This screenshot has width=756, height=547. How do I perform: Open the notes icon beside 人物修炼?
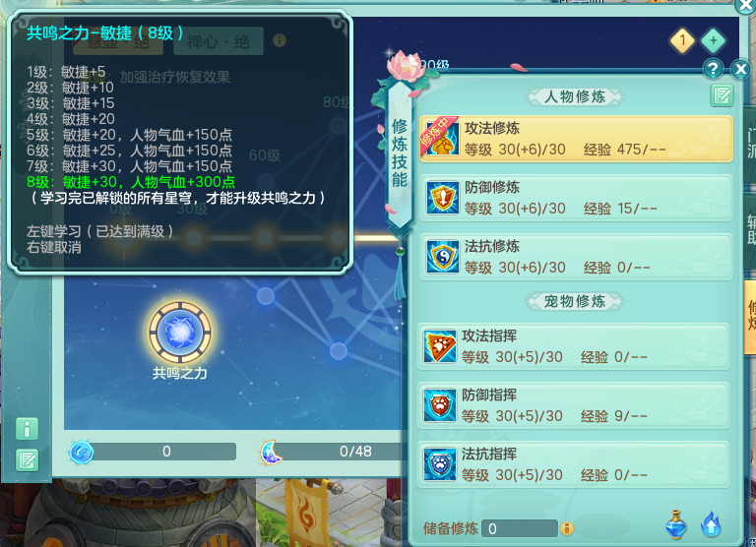722,95
